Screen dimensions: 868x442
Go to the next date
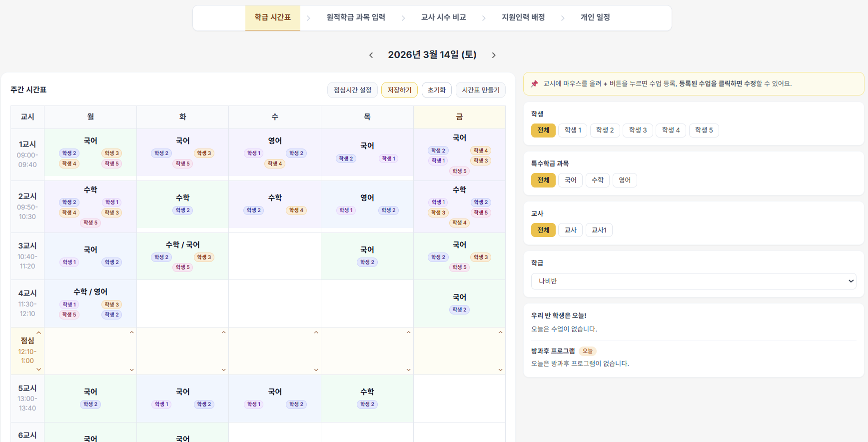pos(494,55)
